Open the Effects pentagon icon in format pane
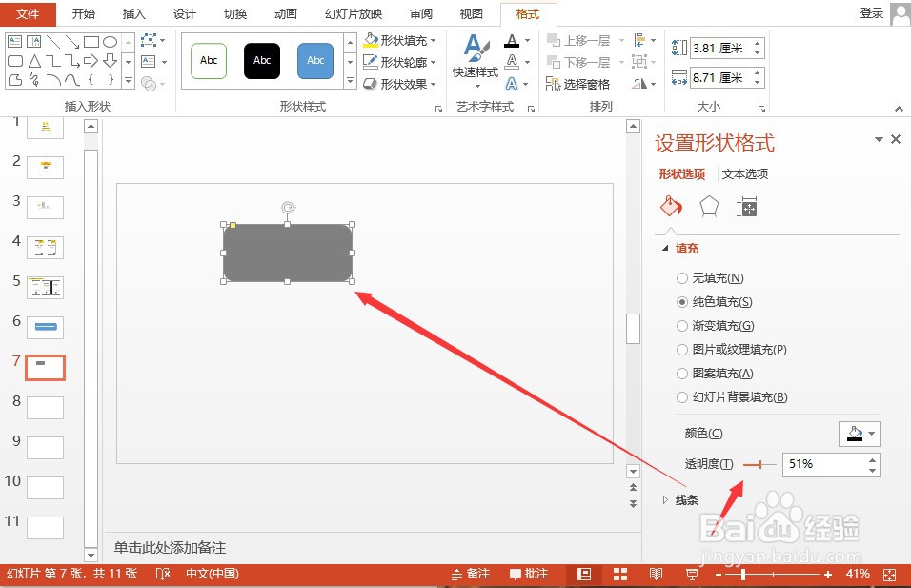Viewport: 911px width, 588px height. click(x=709, y=206)
